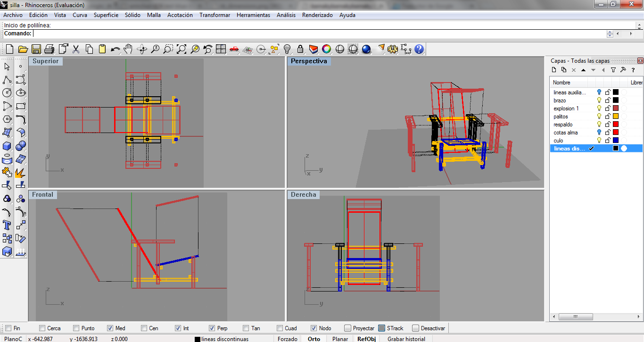Open the Archivo menu

tap(13, 15)
